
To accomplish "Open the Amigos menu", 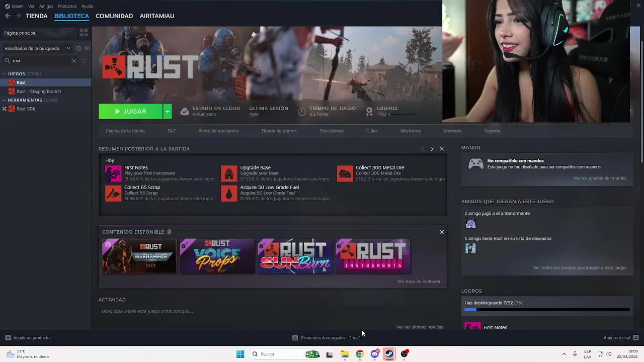I will [x=46, y=6].
